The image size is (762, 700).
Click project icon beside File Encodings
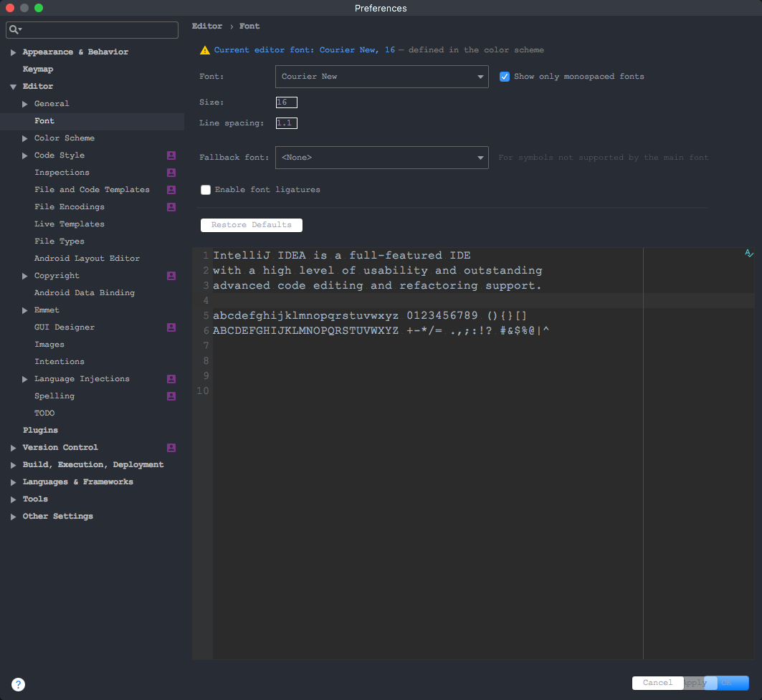[171, 207]
